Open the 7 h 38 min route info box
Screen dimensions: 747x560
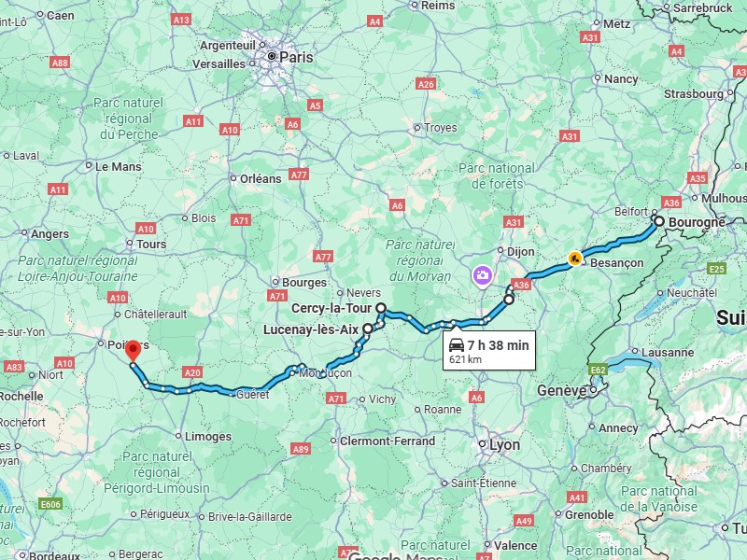[489, 351]
